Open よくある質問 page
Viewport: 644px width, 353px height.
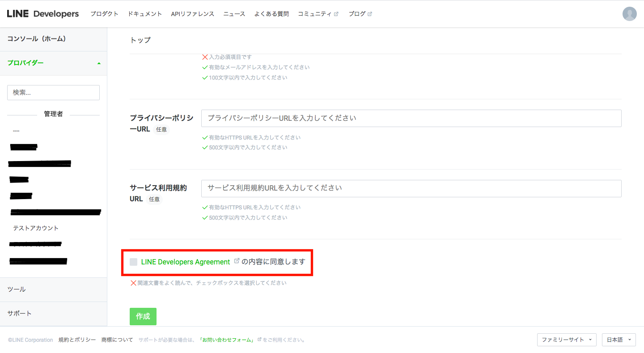[271, 14]
